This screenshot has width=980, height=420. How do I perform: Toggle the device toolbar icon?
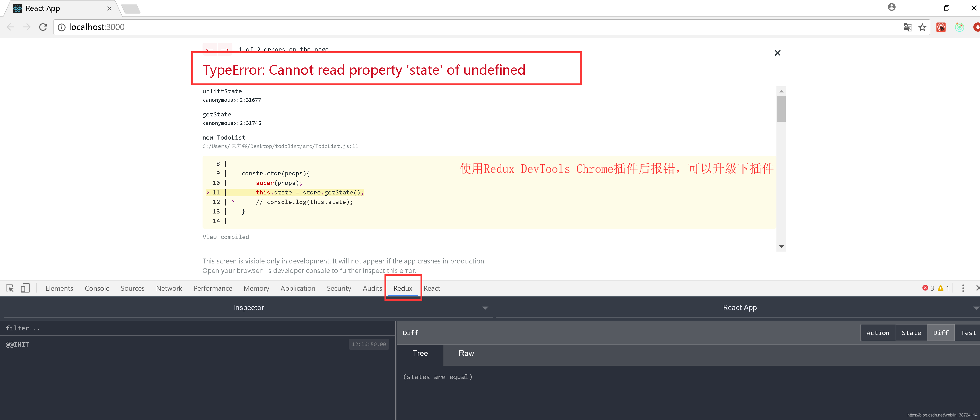click(x=25, y=288)
